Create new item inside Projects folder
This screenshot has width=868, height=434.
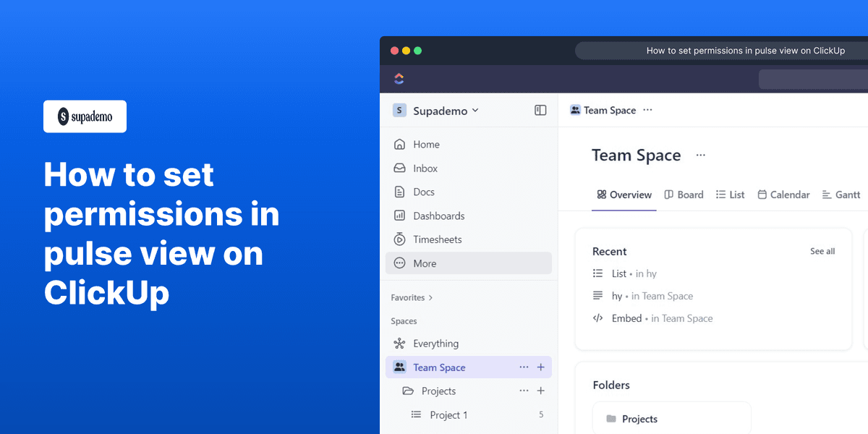click(x=540, y=391)
